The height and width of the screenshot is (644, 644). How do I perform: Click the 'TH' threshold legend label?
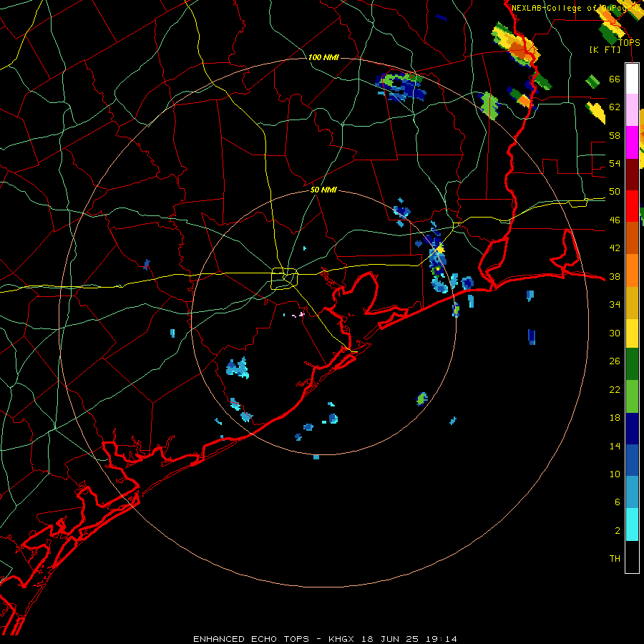coord(615,559)
